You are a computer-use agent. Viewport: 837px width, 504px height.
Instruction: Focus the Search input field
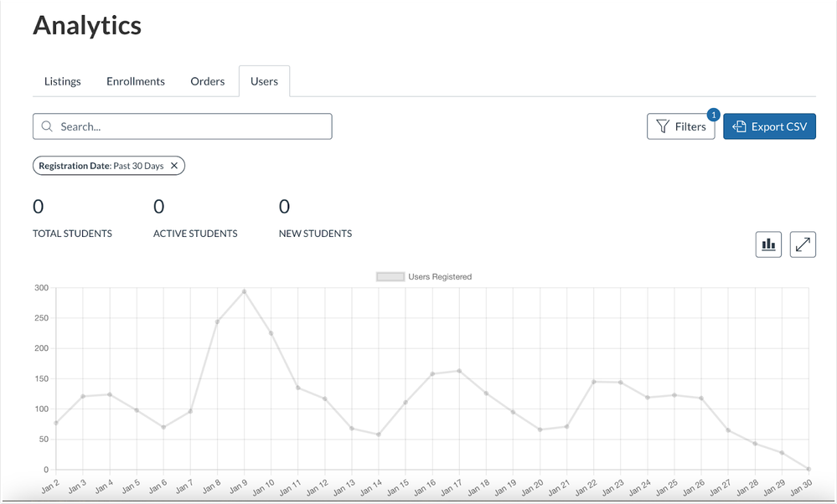(193, 126)
